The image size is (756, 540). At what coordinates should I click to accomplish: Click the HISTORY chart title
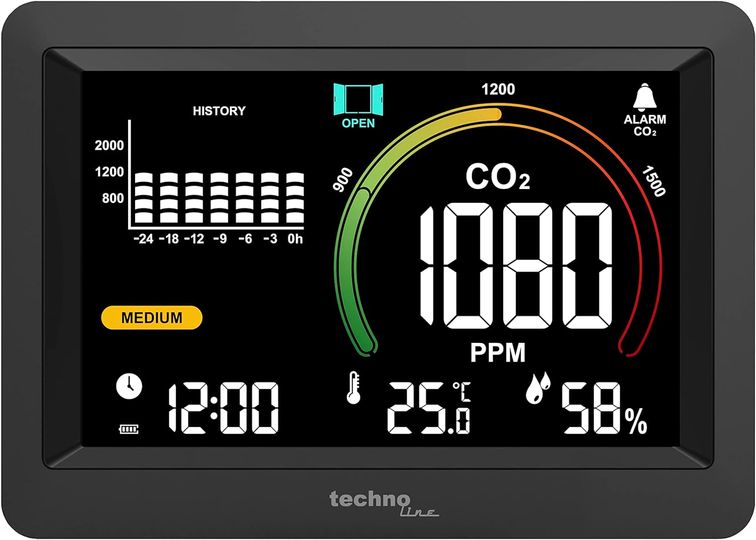(x=219, y=111)
